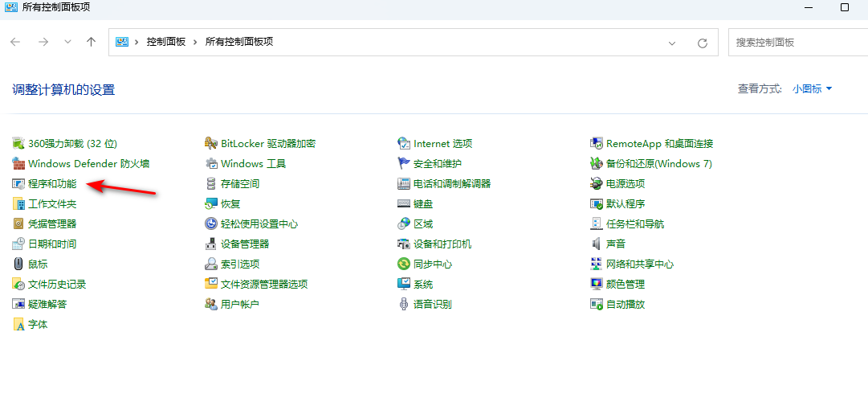Expand the address bar history chevron
868x414 pixels.
tap(672, 43)
